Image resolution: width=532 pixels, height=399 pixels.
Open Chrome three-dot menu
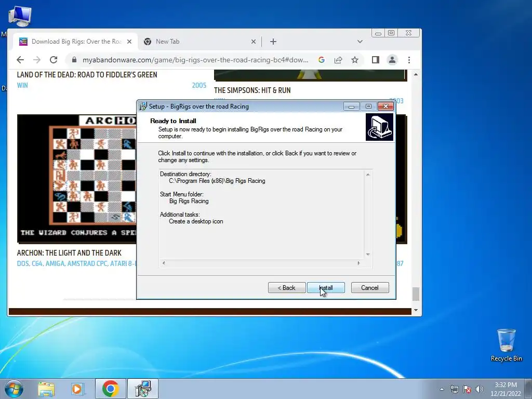pos(409,60)
